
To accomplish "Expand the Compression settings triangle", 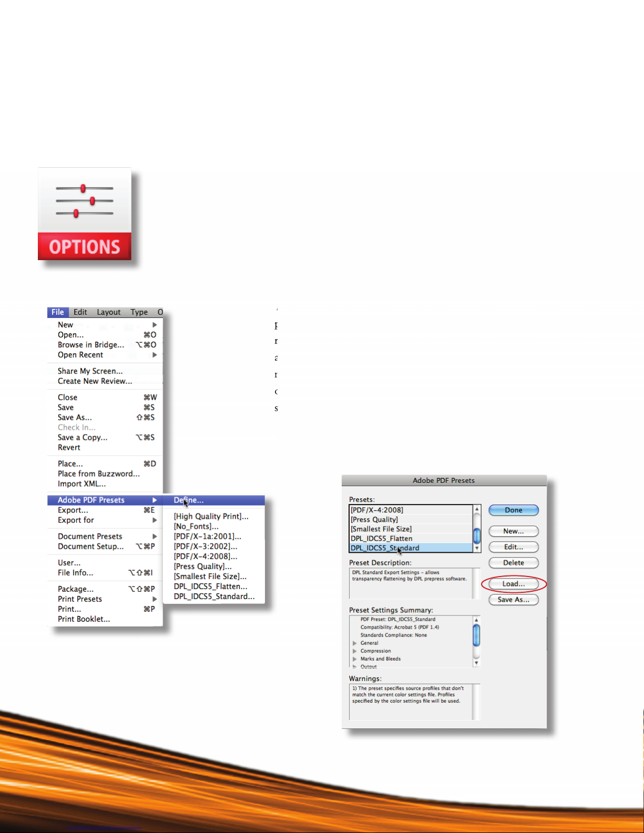I will click(x=355, y=651).
